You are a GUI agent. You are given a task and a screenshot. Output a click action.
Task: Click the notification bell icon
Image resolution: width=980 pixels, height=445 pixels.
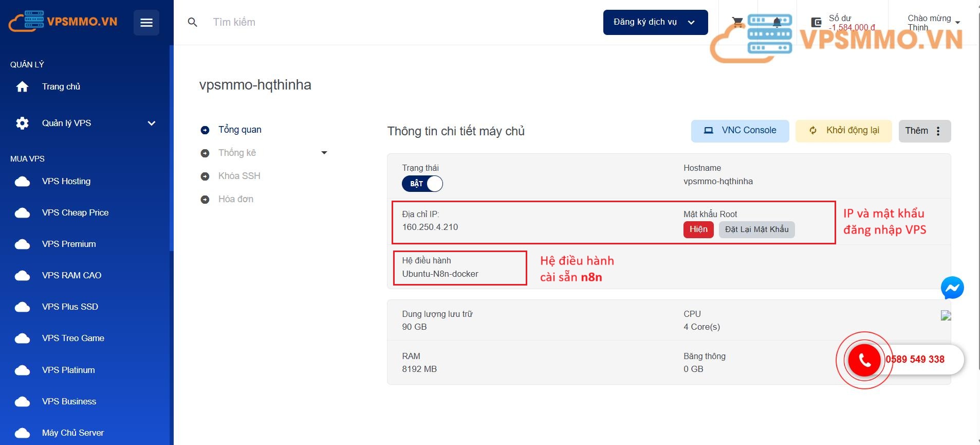point(777,22)
